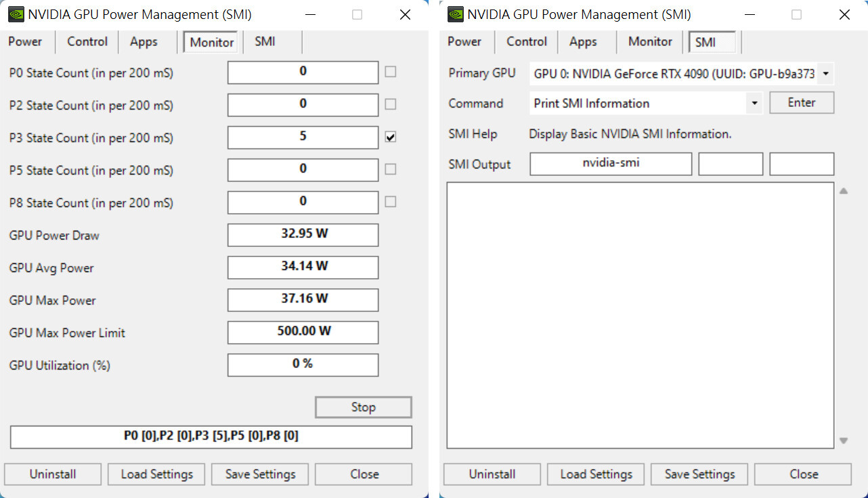The width and height of the screenshot is (868, 498).
Task: Click Load Settings in the SMI window
Action: point(595,474)
